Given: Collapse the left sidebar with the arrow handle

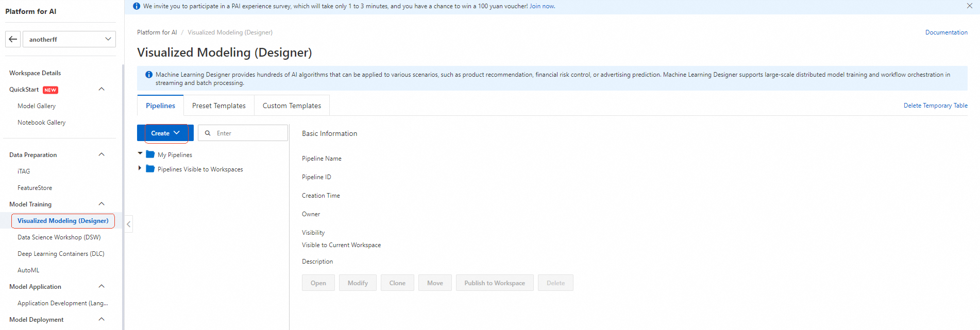Looking at the screenshot, I should click(x=128, y=224).
